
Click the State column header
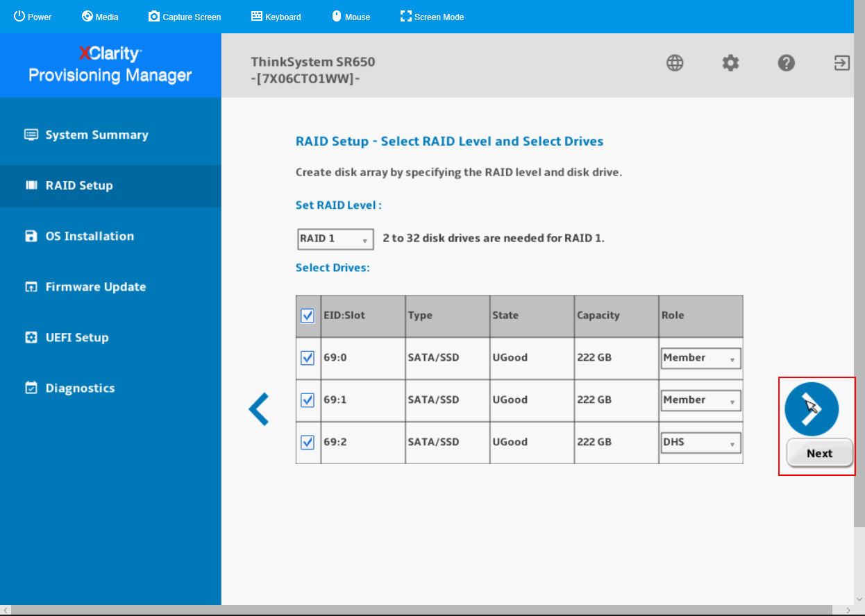click(x=532, y=316)
